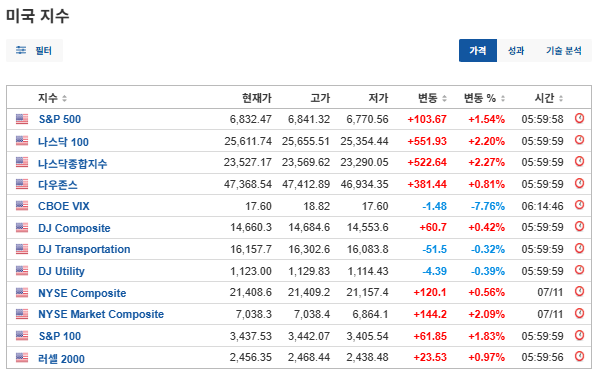Click the clock icon in S&P 100 row
Image resolution: width=593 pixels, height=369 pixels.
[x=579, y=335]
